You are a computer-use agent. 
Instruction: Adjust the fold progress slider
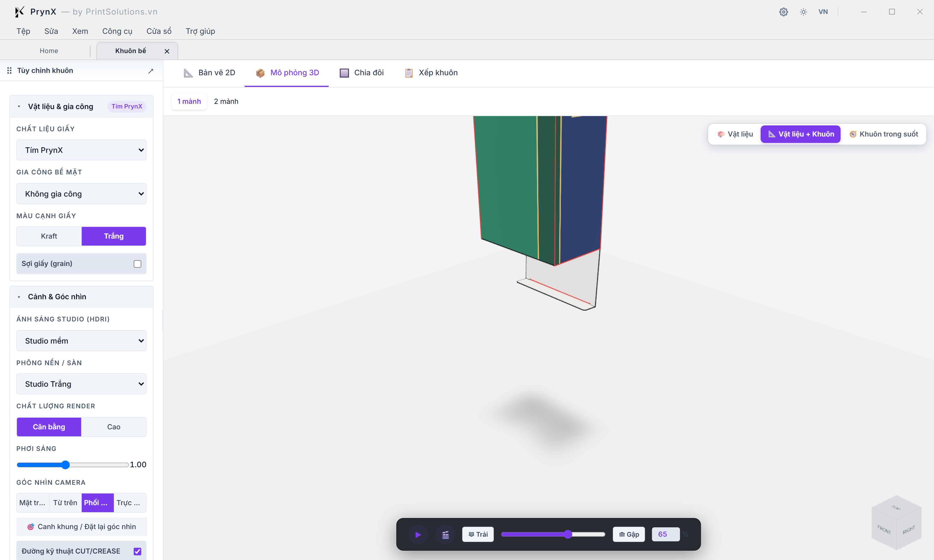[x=553, y=534]
